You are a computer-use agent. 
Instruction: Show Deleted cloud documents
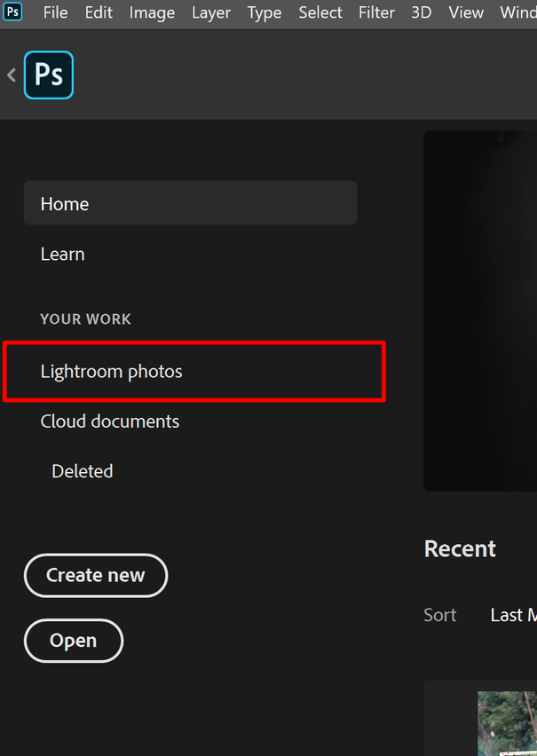click(x=83, y=471)
